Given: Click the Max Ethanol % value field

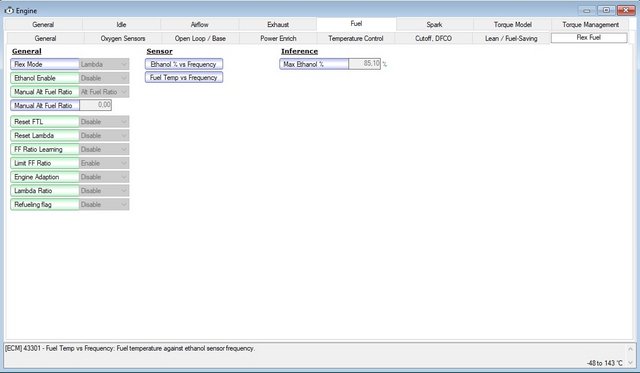Looking at the screenshot, I should 364,64.
